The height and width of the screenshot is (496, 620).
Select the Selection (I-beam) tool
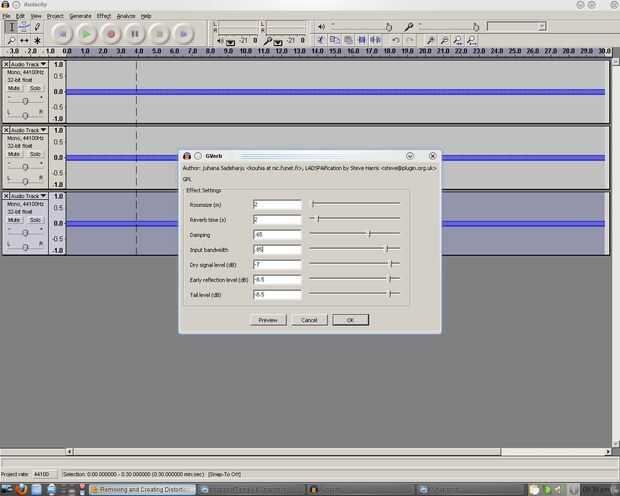click(x=11, y=27)
